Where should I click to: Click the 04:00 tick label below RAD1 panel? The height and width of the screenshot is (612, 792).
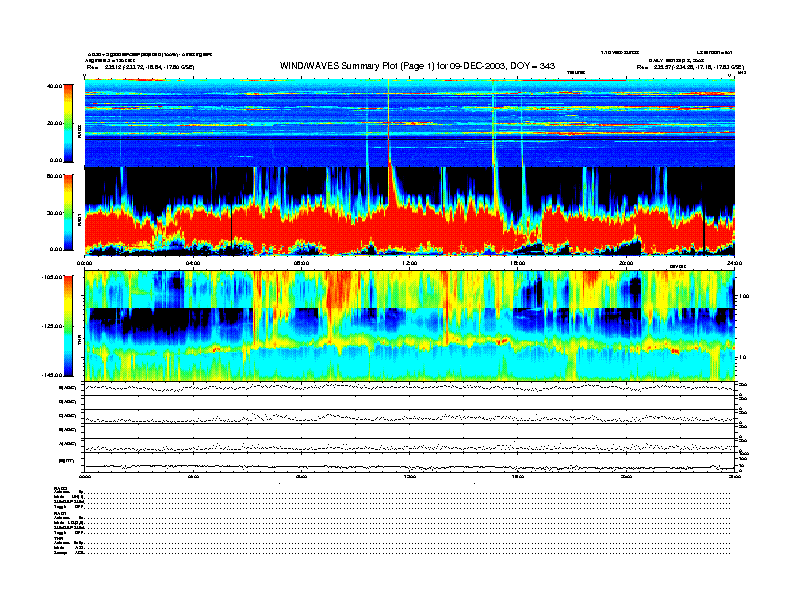(193, 263)
